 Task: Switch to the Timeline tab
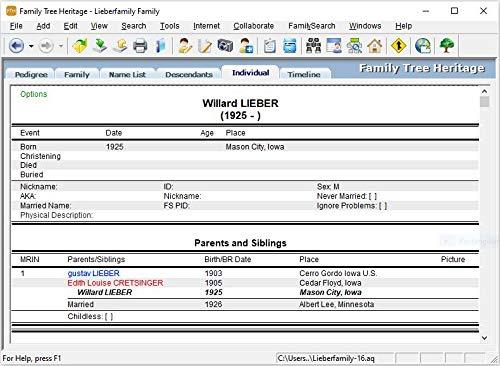[x=304, y=74]
